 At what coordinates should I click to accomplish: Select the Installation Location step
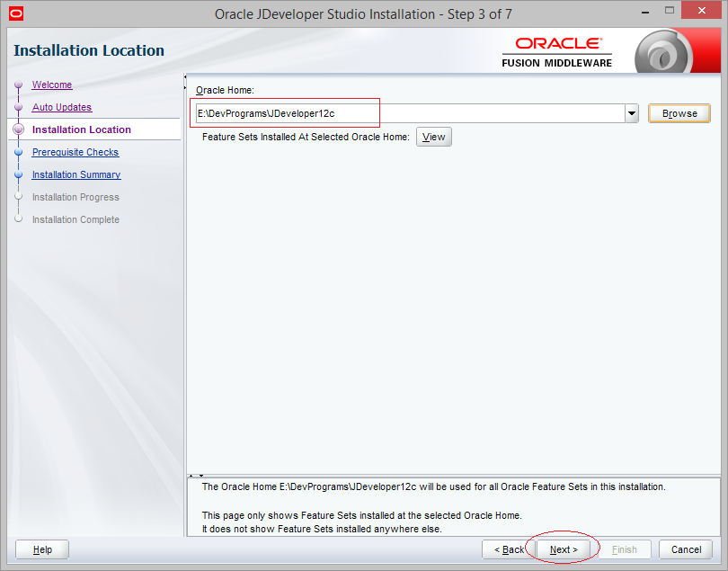pyautogui.click(x=82, y=129)
